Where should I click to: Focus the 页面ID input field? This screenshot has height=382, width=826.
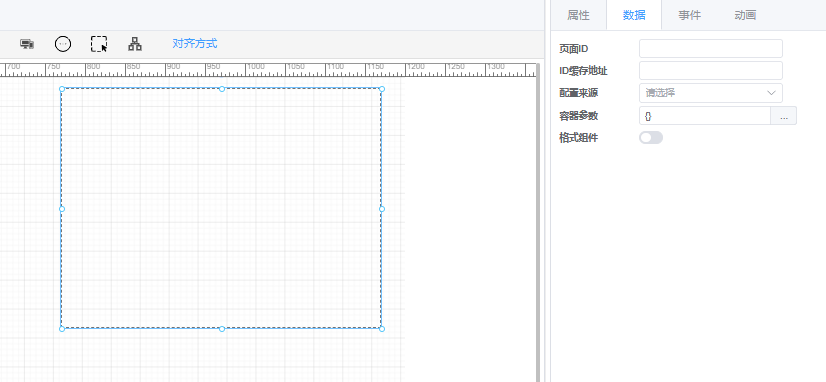pos(711,48)
